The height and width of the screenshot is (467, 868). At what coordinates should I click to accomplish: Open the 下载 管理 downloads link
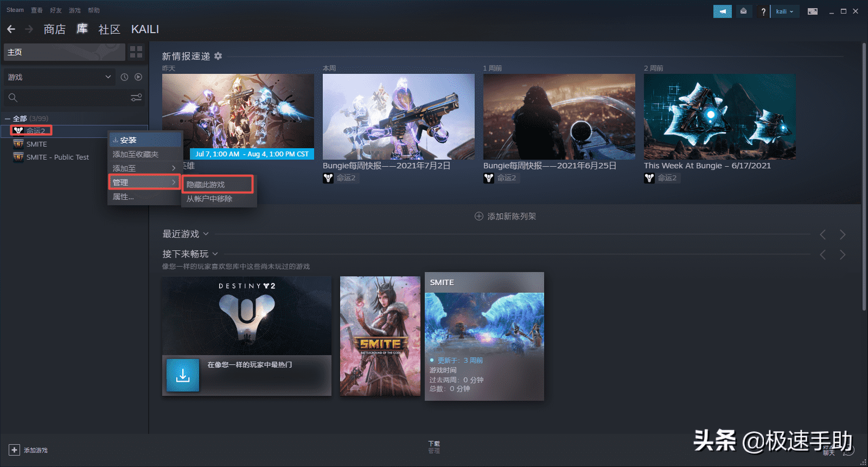(x=434, y=447)
